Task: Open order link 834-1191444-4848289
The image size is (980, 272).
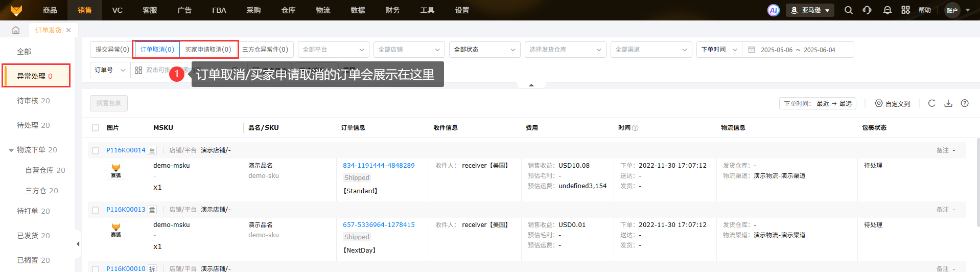Action: pos(379,166)
